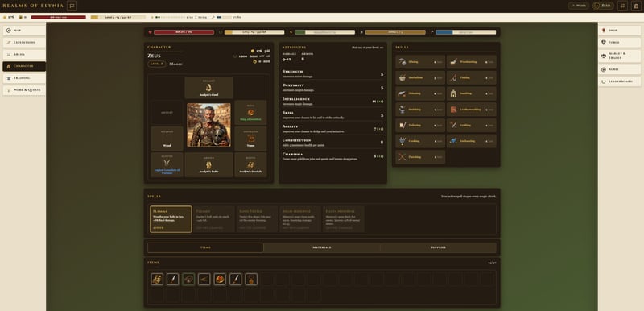Image resolution: width=644 pixels, height=311 pixels.
Task: Select the Crafting hammer icon
Action: point(453,126)
